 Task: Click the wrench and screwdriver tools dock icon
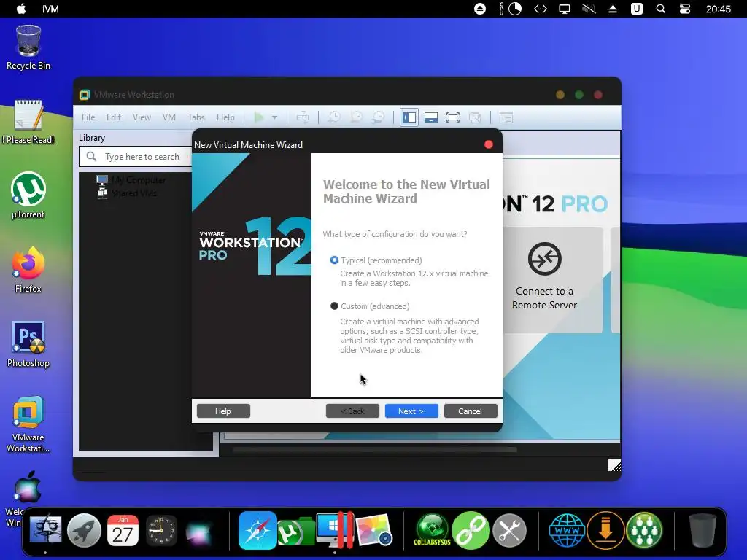tap(509, 529)
